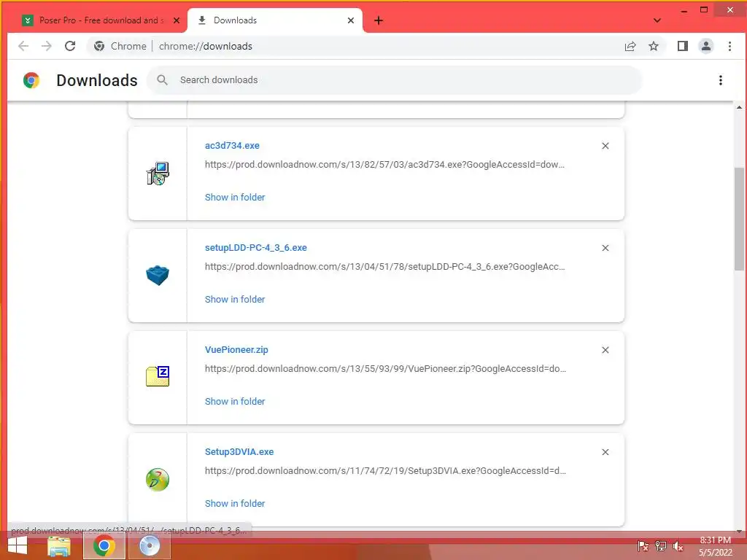Select the Downloads tab
Screen dimensions: 747x560
point(274,20)
